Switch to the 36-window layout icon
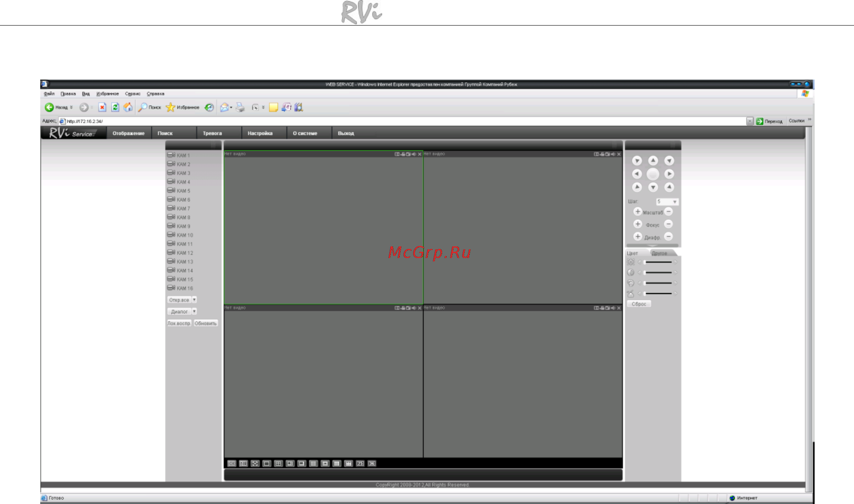Image resolution: width=854 pixels, height=504 pixels. point(372,463)
